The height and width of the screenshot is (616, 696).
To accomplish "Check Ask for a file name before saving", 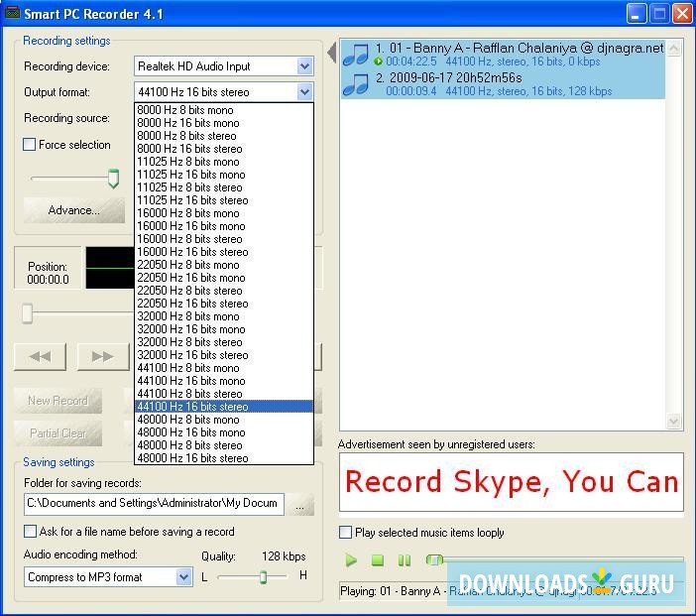I will pos(30,532).
